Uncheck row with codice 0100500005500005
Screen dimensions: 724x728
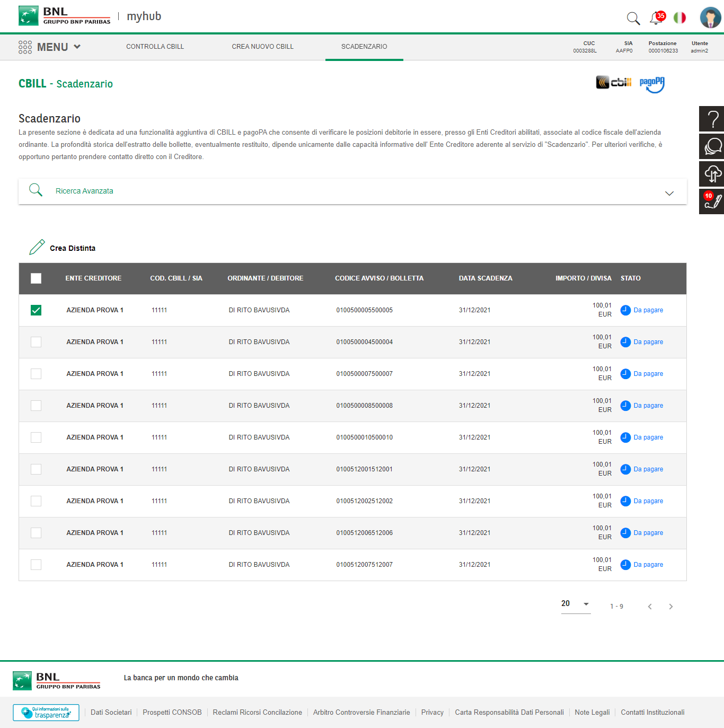[36, 310]
